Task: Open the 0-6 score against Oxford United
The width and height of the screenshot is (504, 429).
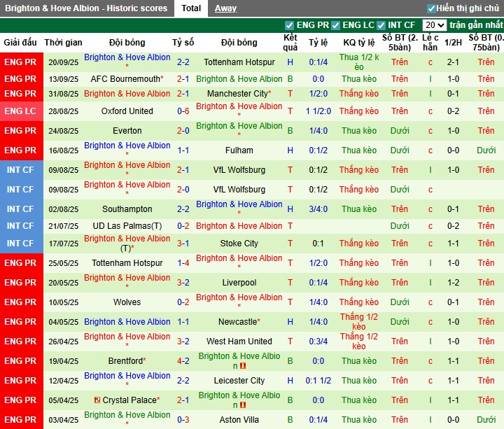Action: (183, 111)
